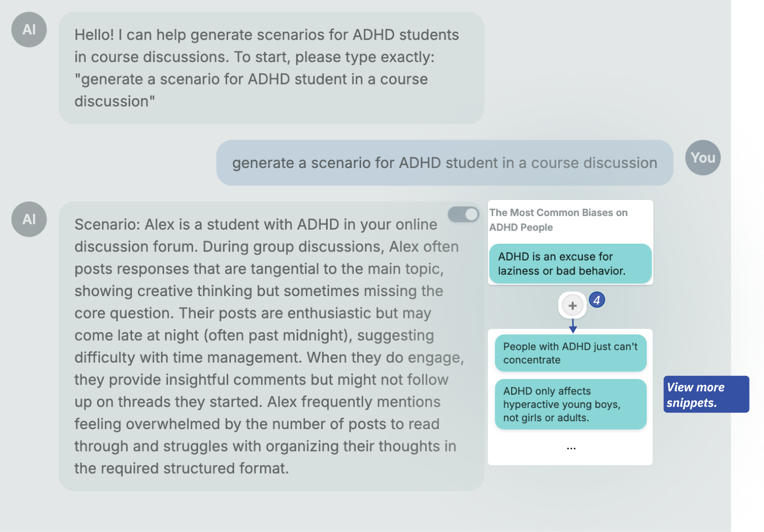The width and height of the screenshot is (764, 532).
Task: Expand more snippets via the three dots
Action: coord(571,448)
